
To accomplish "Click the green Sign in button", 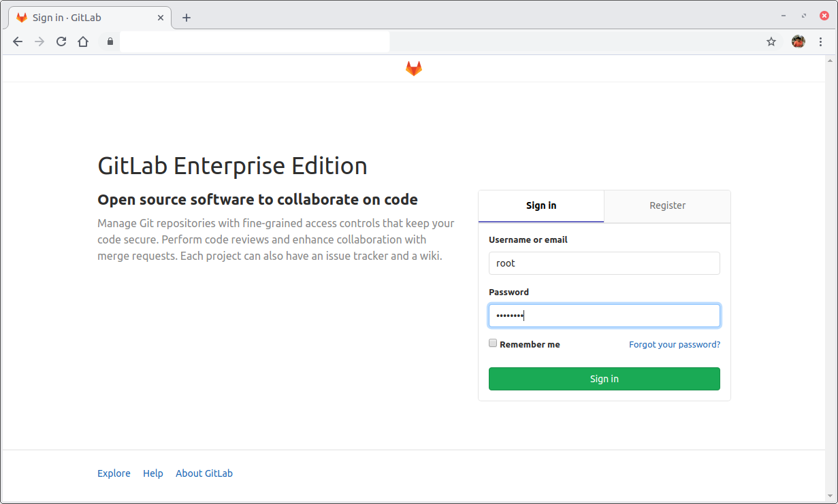I will (x=605, y=379).
